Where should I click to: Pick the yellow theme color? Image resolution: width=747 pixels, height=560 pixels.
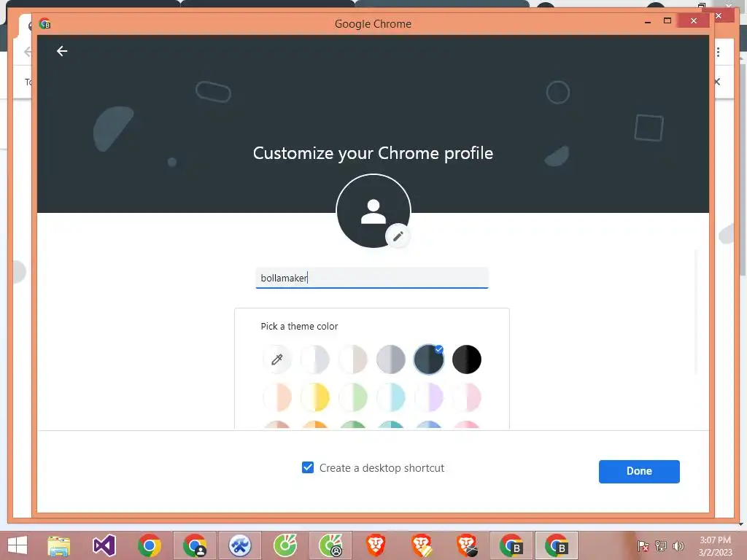tap(315, 397)
